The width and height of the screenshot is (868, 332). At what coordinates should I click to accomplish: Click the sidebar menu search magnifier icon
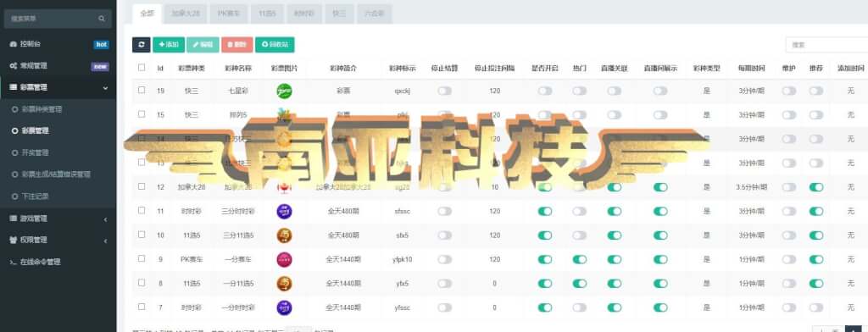click(102, 19)
